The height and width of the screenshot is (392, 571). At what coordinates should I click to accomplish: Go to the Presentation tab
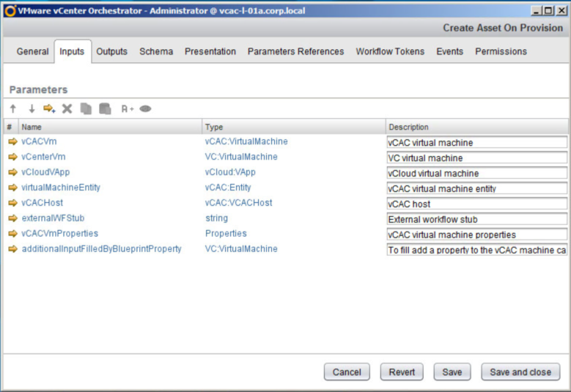point(210,51)
